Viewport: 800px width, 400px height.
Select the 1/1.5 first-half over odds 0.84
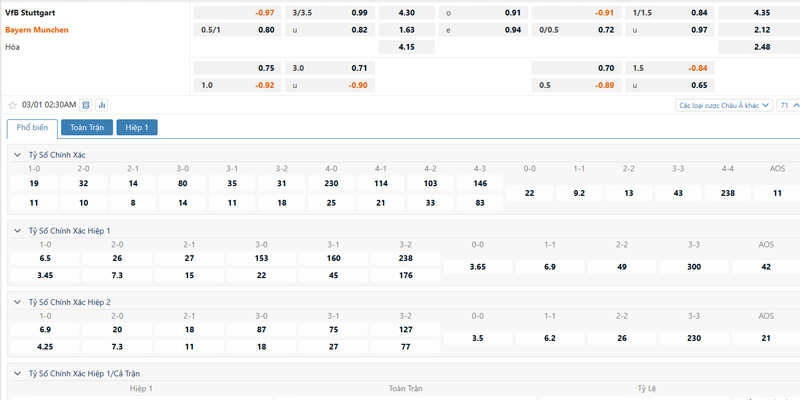670,13
